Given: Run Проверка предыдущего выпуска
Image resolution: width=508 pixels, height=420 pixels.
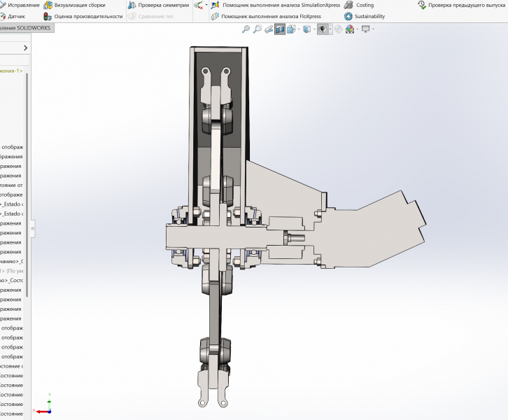Looking at the screenshot, I should [462, 5].
